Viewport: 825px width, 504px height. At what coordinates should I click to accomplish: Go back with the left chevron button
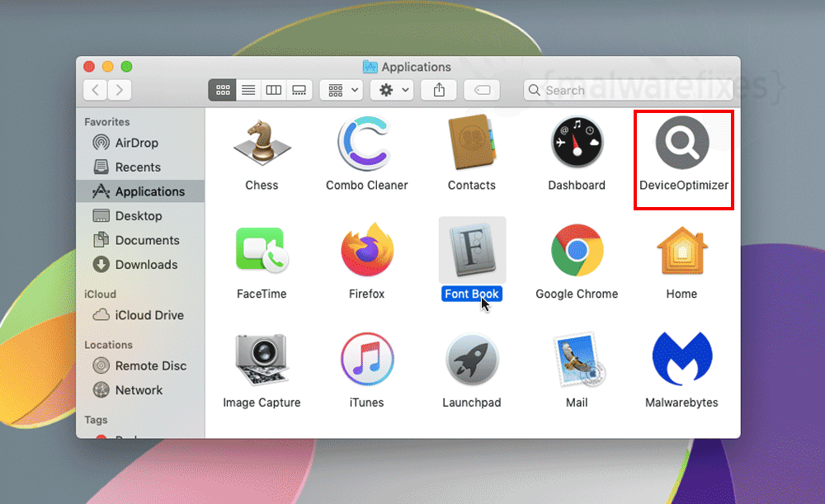click(x=95, y=90)
